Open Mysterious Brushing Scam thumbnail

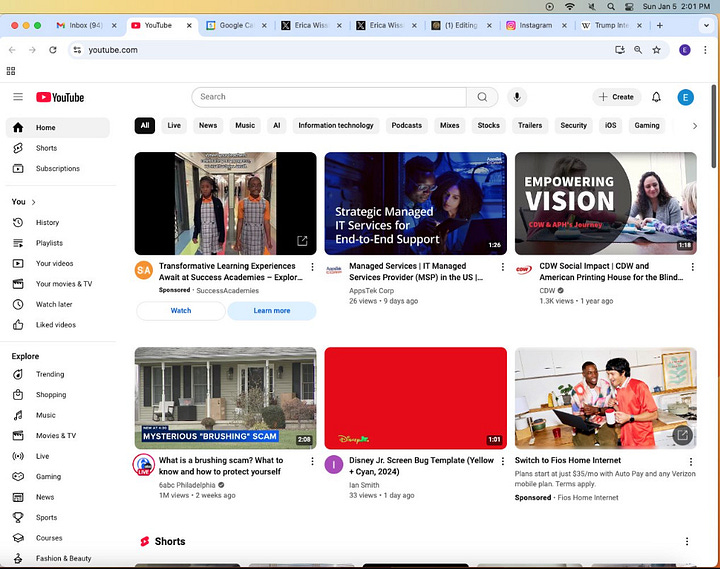tap(225, 398)
